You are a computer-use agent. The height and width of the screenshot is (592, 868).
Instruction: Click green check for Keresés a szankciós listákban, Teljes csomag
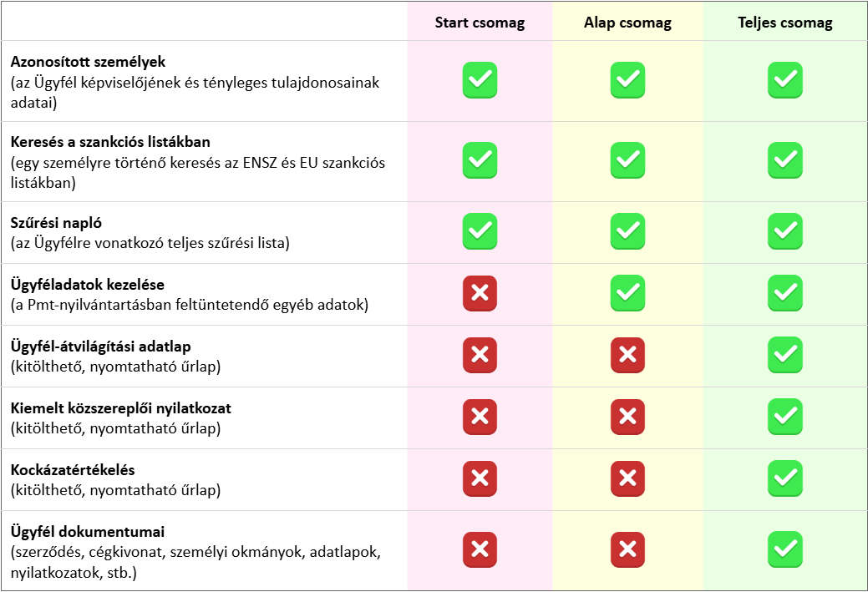[x=784, y=160]
